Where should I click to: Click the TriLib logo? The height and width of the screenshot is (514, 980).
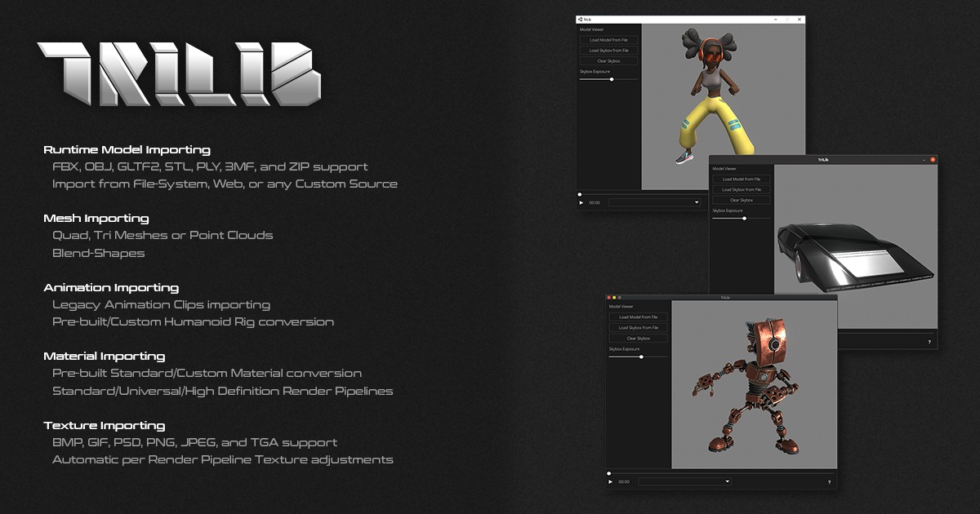pos(178,73)
